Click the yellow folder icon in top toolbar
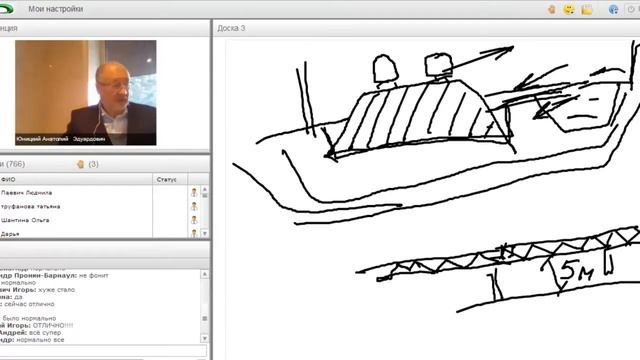Image resolution: width=640 pixels, height=360 pixels. 587,9
